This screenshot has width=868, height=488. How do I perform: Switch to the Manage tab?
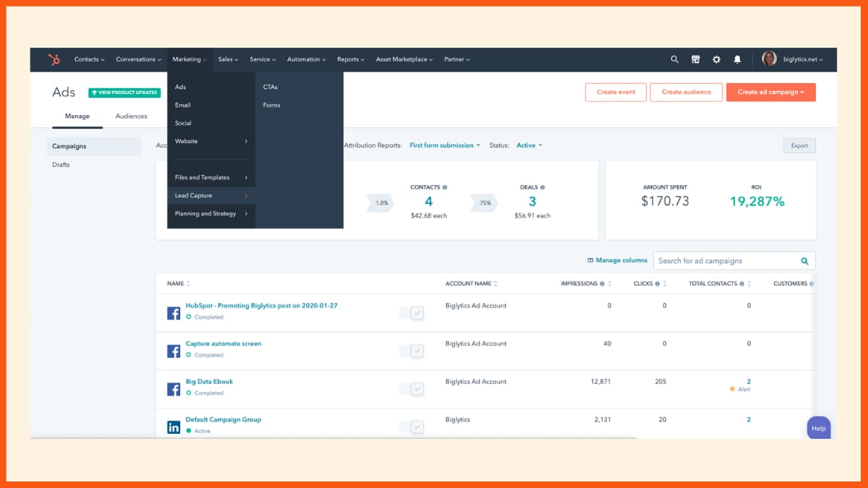(77, 116)
